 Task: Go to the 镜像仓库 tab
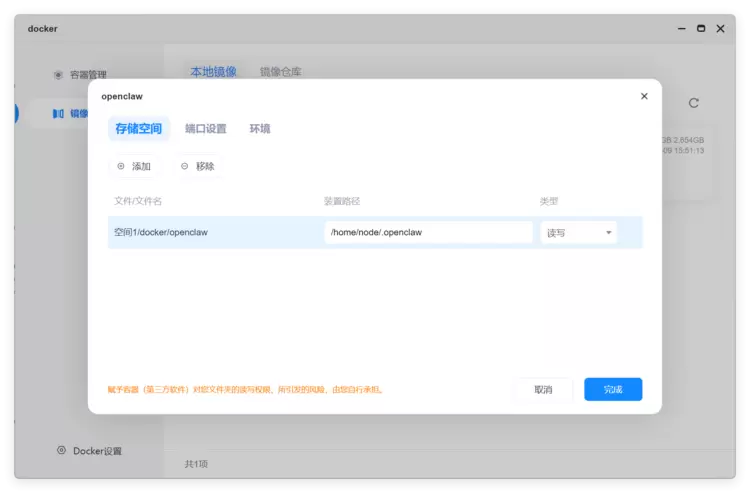pyautogui.click(x=280, y=72)
